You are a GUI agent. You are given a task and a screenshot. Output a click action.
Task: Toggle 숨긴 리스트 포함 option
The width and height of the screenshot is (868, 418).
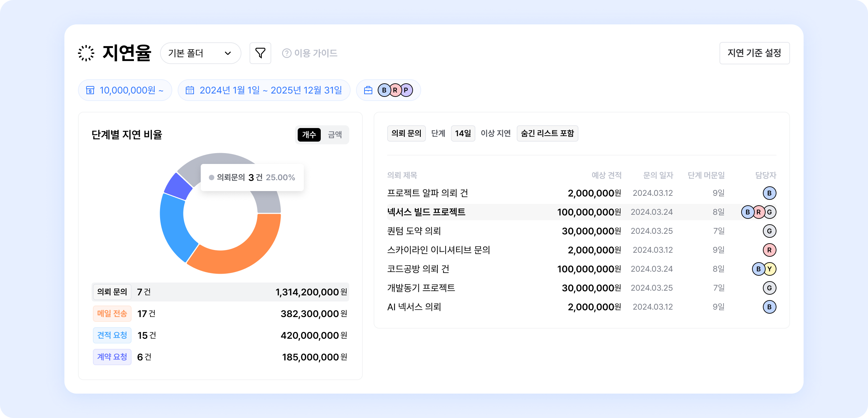(547, 133)
